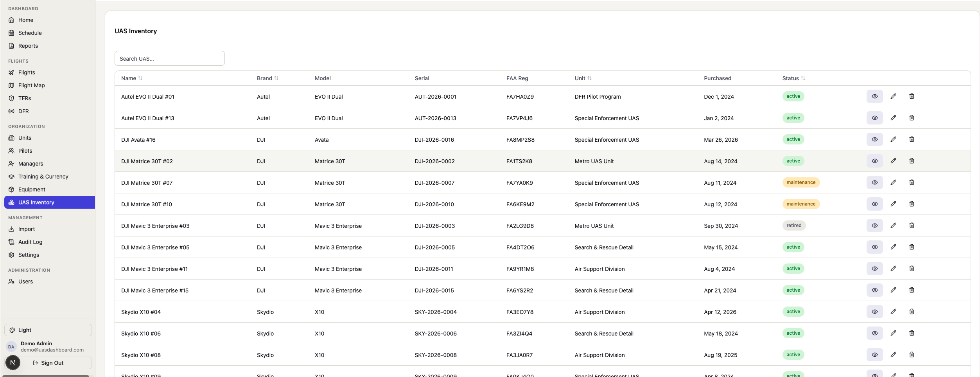
Task: Click FAA Reg FA8MP2S8
Action: pos(520,140)
